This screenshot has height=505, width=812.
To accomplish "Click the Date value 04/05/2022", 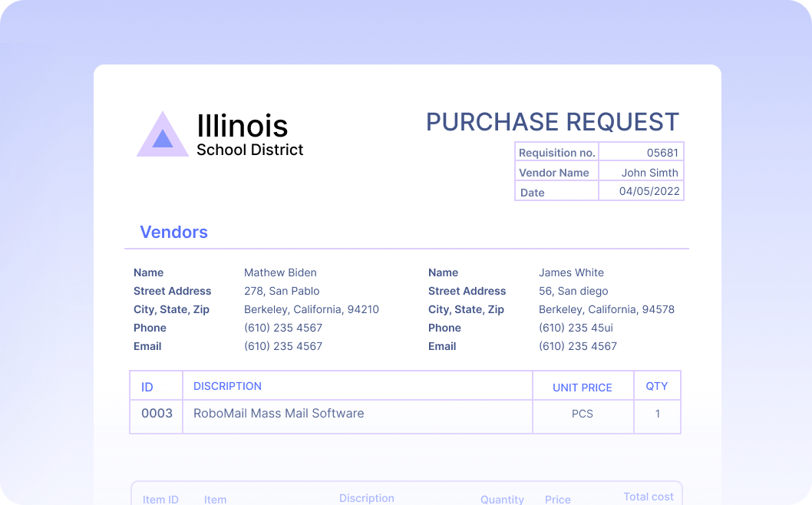I will [650, 192].
